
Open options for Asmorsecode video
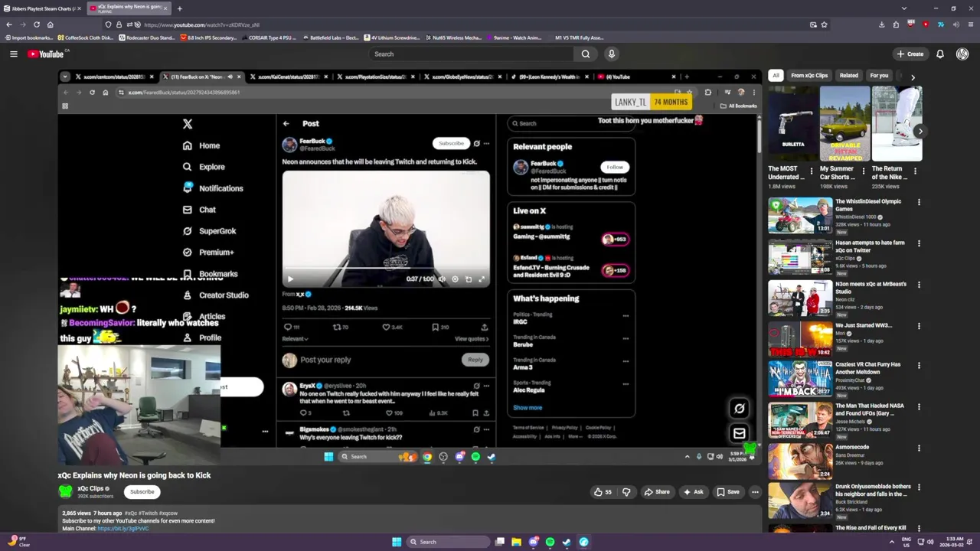919,448
